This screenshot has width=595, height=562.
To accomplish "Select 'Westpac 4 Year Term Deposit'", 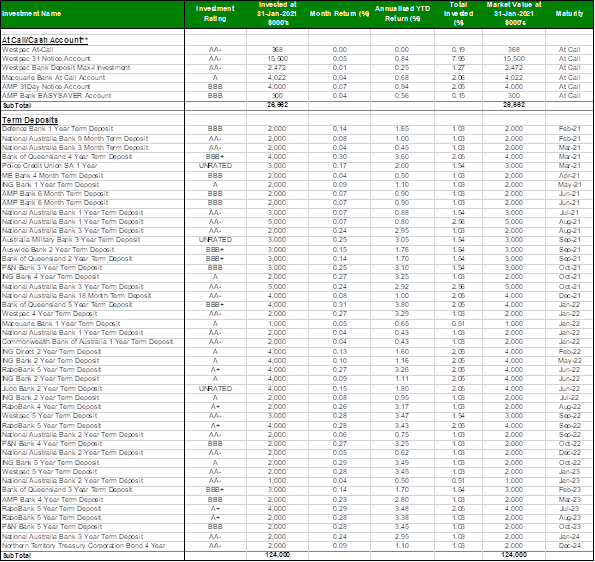I will [x=50, y=315].
